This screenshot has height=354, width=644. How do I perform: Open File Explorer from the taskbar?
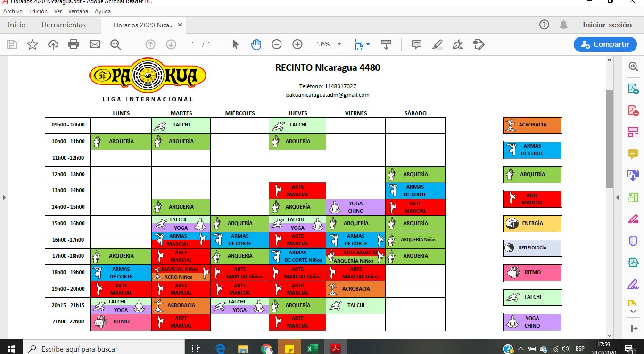pos(244,349)
